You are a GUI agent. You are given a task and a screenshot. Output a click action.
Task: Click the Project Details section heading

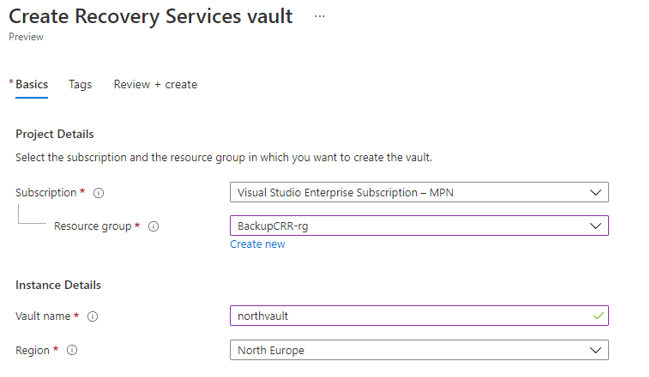(55, 134)
